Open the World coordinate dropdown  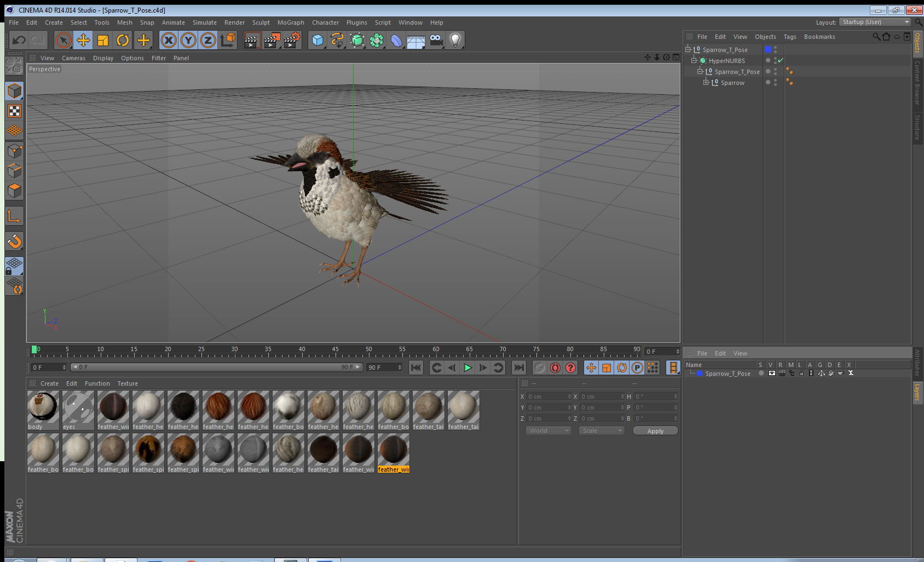click(x=549, y=431)
